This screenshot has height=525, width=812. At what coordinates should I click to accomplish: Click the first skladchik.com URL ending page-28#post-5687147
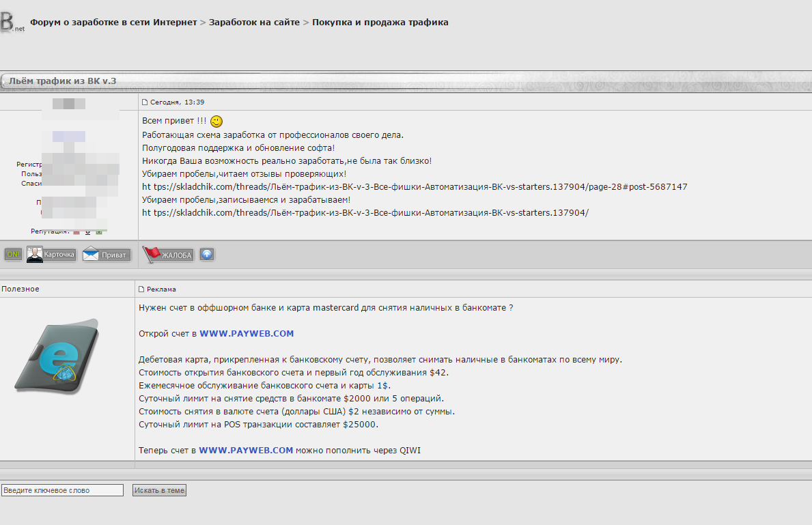(415, 187)
